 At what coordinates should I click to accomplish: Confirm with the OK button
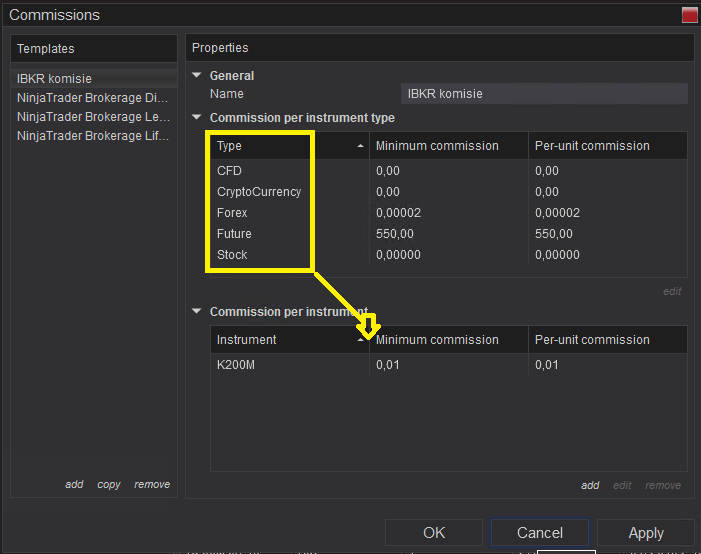434,533
